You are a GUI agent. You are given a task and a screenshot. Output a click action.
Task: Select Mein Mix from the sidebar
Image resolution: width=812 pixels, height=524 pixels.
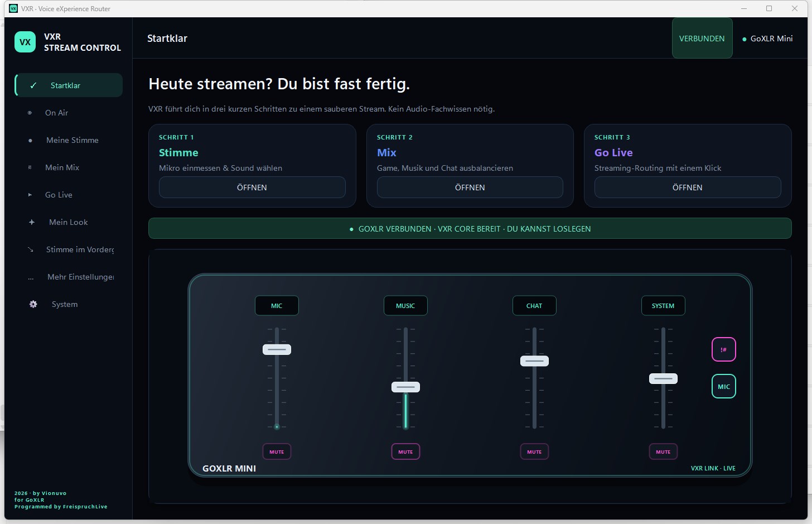pos(69,167)
